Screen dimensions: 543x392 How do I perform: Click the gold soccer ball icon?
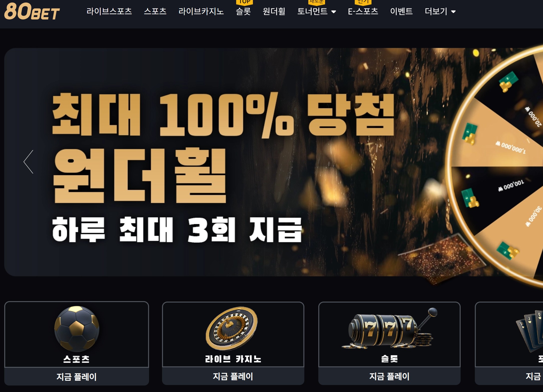coord(77,329)
